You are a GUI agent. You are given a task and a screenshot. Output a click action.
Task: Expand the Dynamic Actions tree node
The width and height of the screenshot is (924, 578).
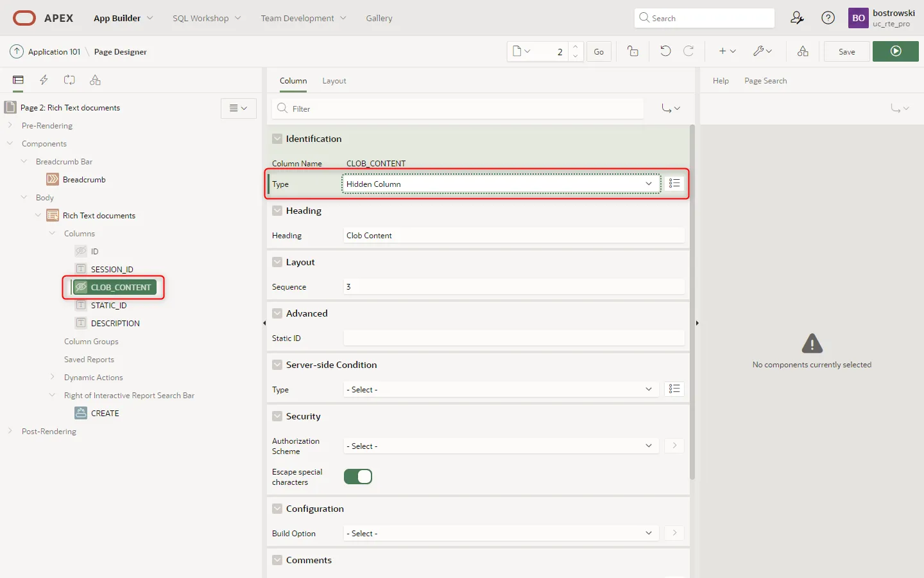click(53, 378)
